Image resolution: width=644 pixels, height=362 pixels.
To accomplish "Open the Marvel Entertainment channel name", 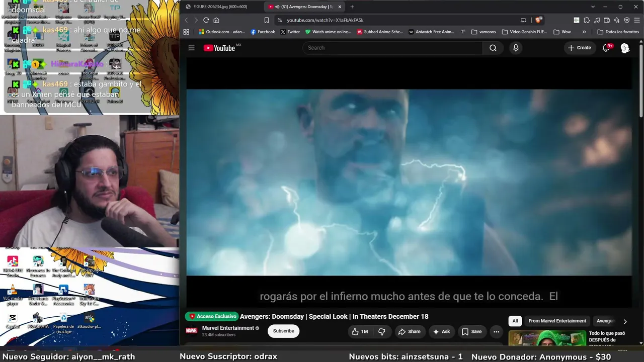I will pos(228,328).
